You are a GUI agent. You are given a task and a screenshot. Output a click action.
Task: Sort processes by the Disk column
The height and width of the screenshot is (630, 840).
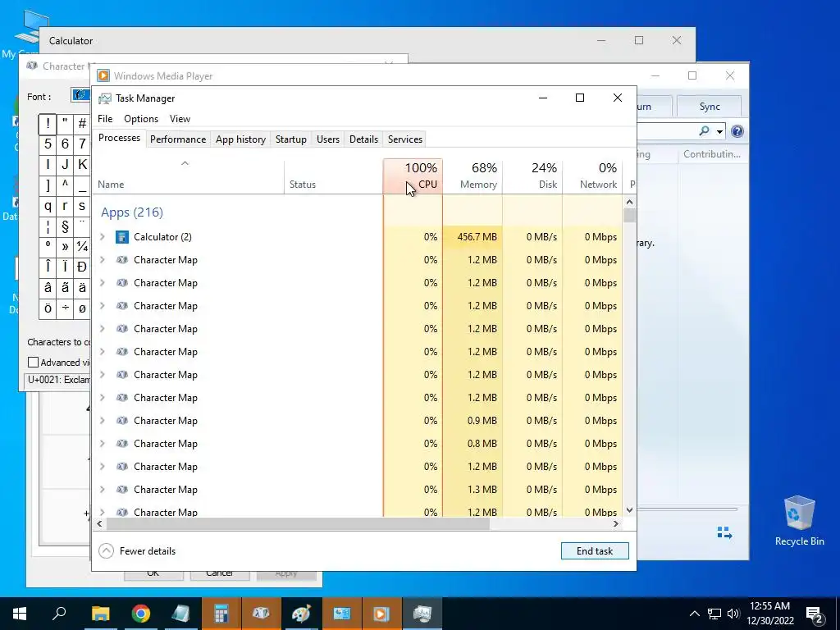pos(532,176)
